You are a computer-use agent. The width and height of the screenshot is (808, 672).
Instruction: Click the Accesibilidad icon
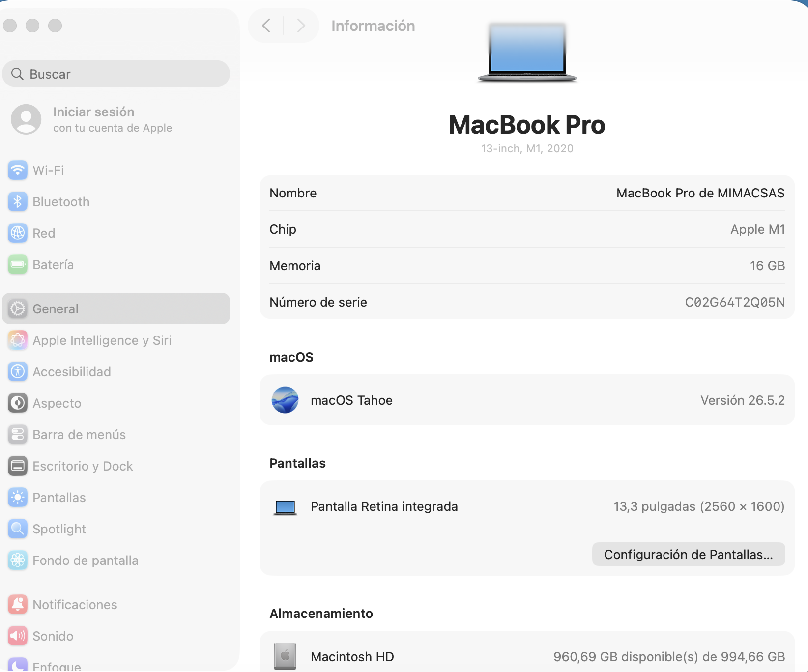tap(18, 372)
